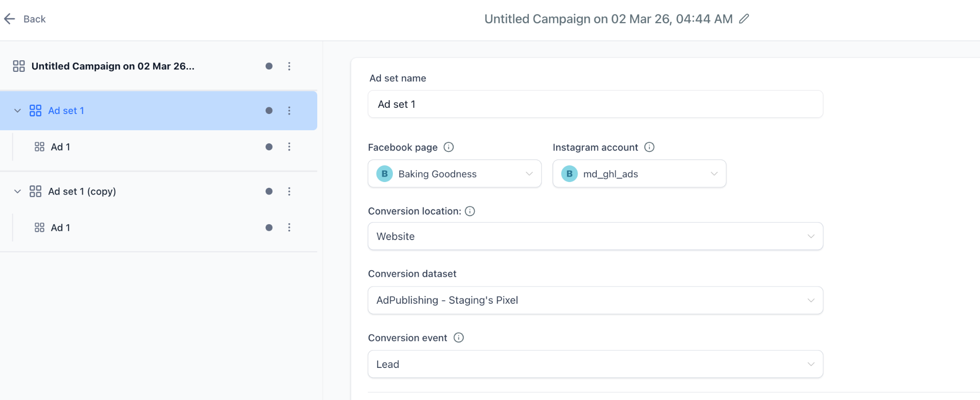Go back using the Back label
Image resolution: width=980 pixels, height=400 pixels.
click(34, 19)
